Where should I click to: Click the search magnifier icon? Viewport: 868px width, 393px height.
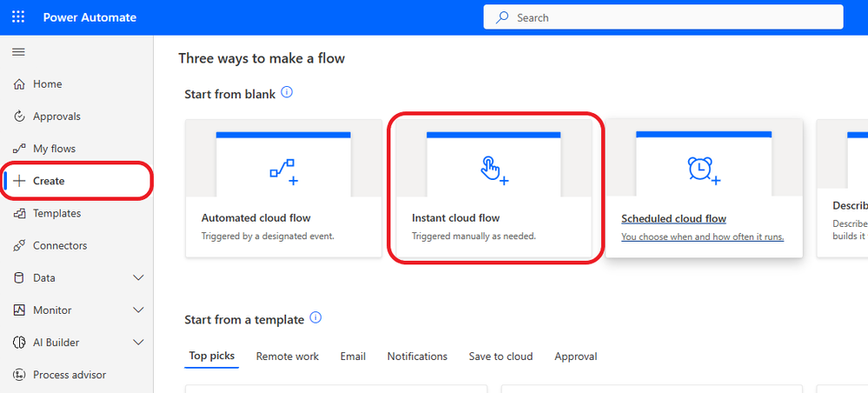point(502,17)
